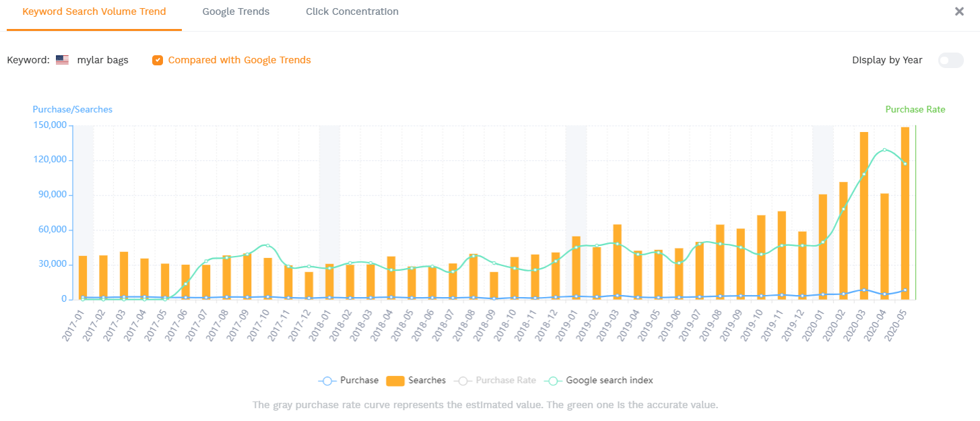Uncheck Compared with Google Trends checkbox

coord(157,60)
